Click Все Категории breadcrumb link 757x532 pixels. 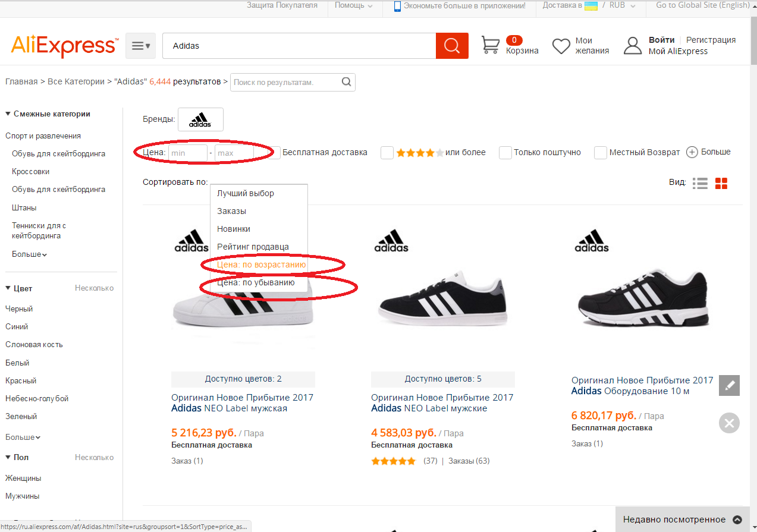pyautogui.click(x=76, y=81)
